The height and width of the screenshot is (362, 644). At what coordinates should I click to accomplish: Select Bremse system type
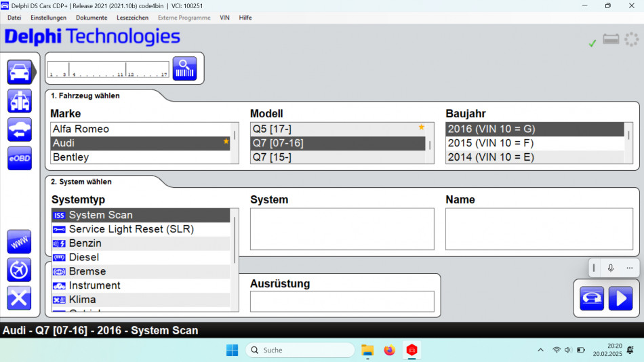tap(140, 272)
